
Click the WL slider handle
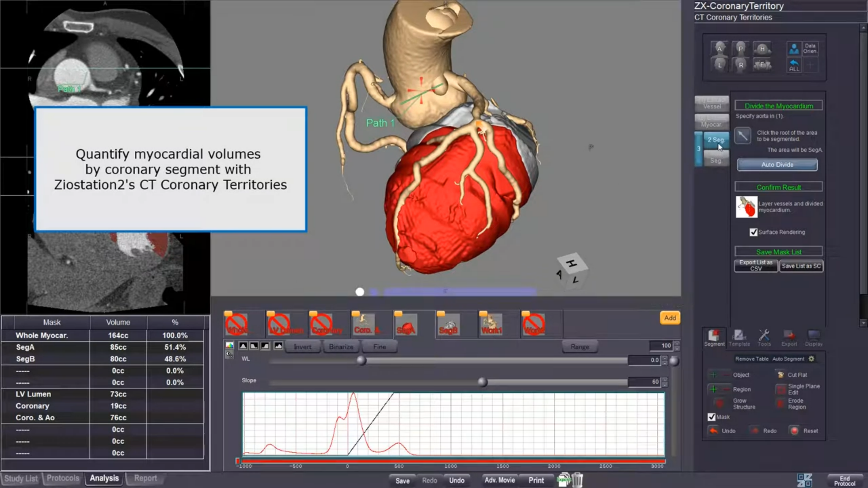coord(361,360)
